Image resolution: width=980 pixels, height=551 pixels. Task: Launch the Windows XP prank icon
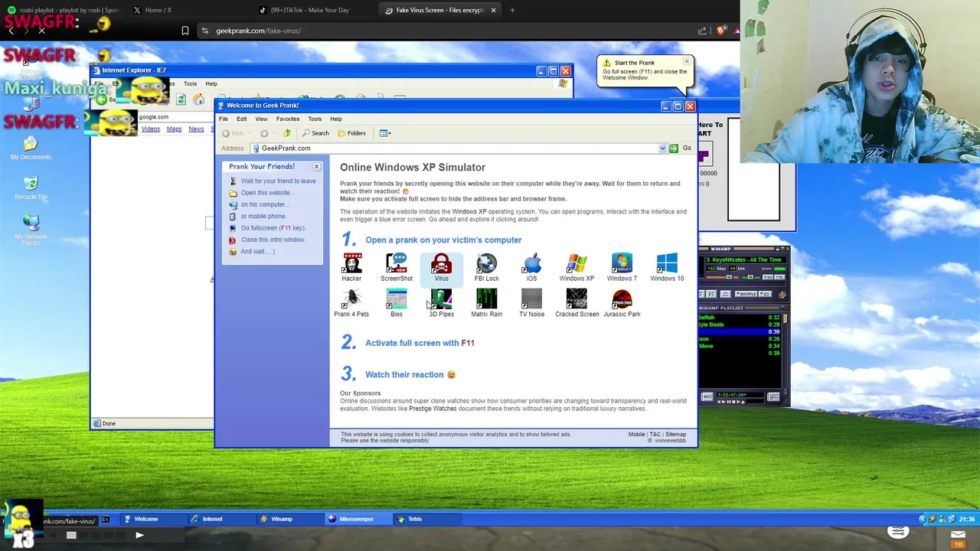click(577, 267)
